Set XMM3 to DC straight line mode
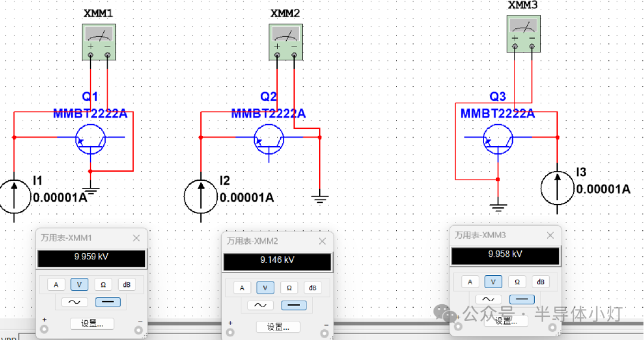 point(522,299)
